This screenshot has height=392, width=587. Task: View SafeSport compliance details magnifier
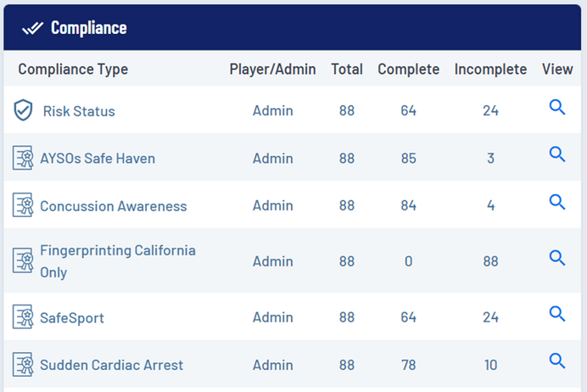[x=557, y=314]
